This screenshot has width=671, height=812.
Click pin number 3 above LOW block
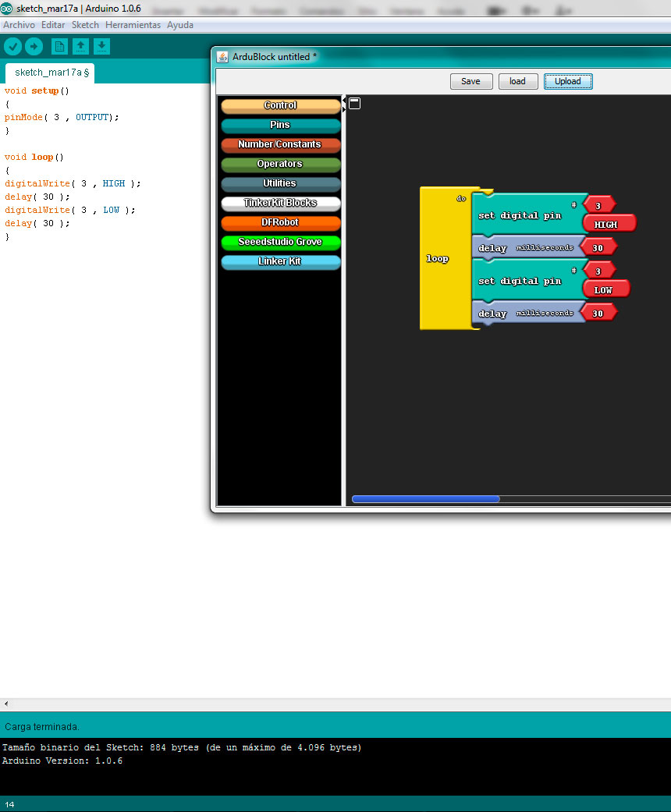(598, 271)
